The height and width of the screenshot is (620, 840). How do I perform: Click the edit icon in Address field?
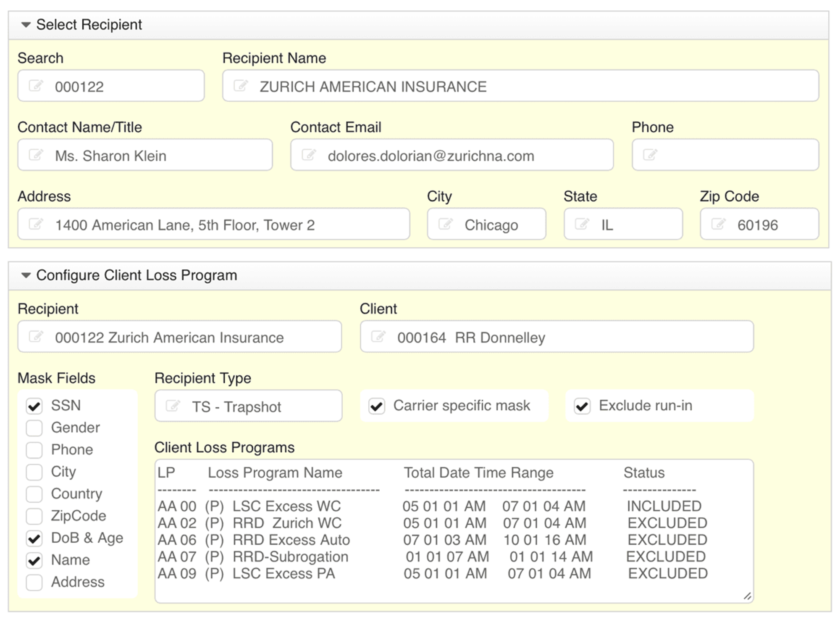pos(36,224)
